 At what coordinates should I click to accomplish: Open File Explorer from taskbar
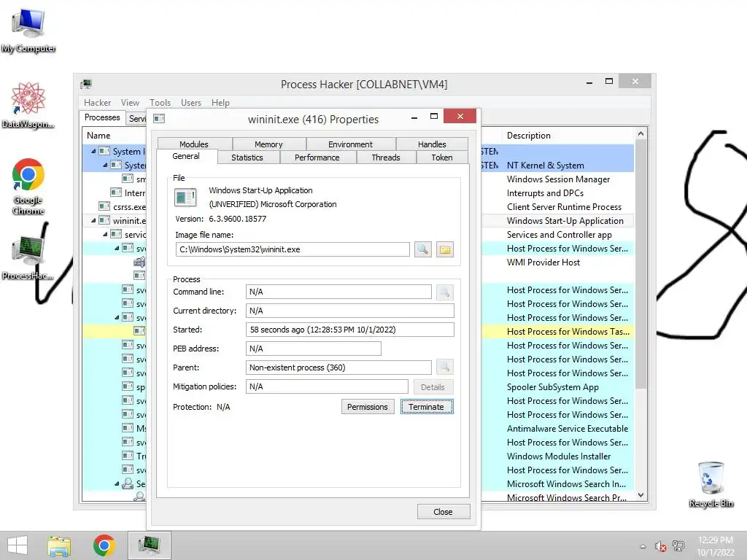(59, 545)
